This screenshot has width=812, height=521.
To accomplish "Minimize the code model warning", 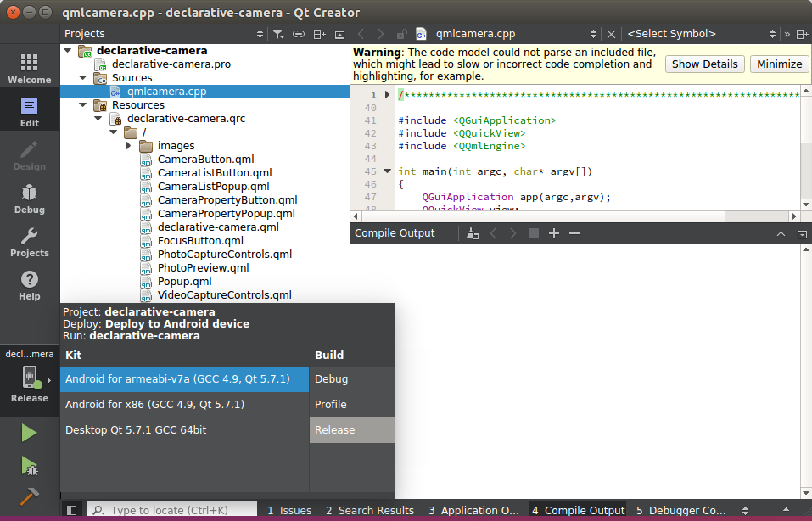I will (x=780, y=64).
